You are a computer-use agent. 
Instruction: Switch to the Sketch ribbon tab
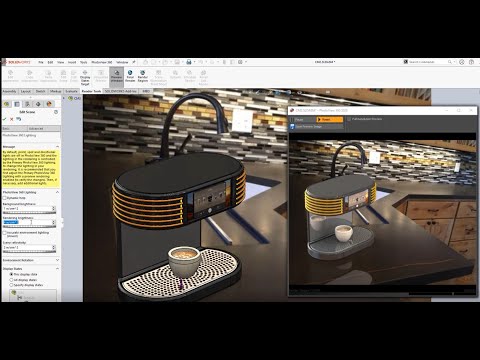40,91
